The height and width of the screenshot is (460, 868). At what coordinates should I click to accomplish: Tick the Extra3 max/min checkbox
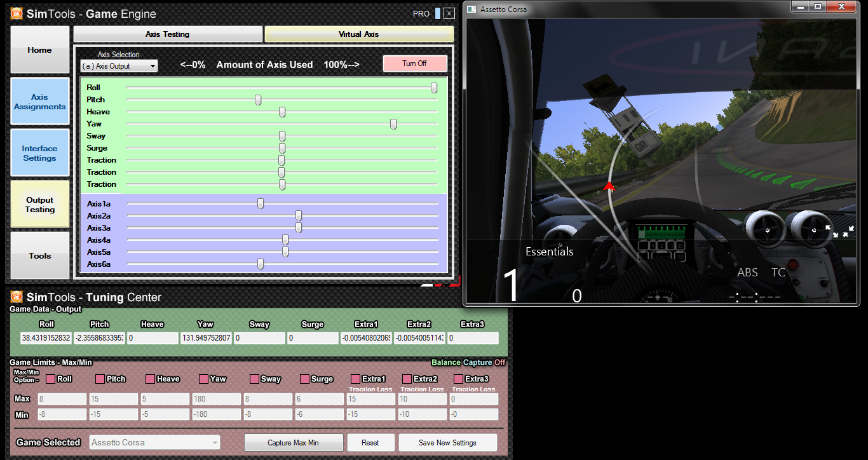pyautogui.click(x=458, y=379)
